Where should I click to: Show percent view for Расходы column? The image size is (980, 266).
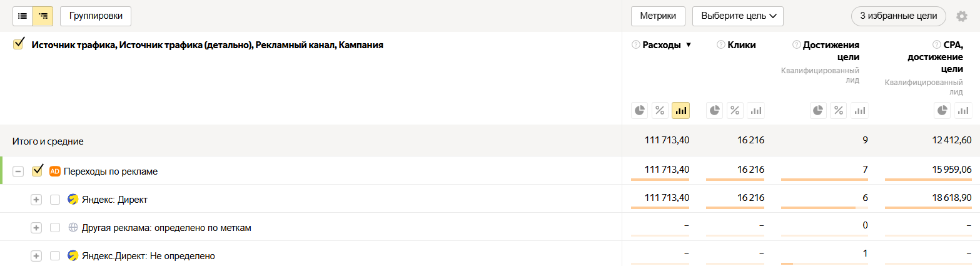660,111
